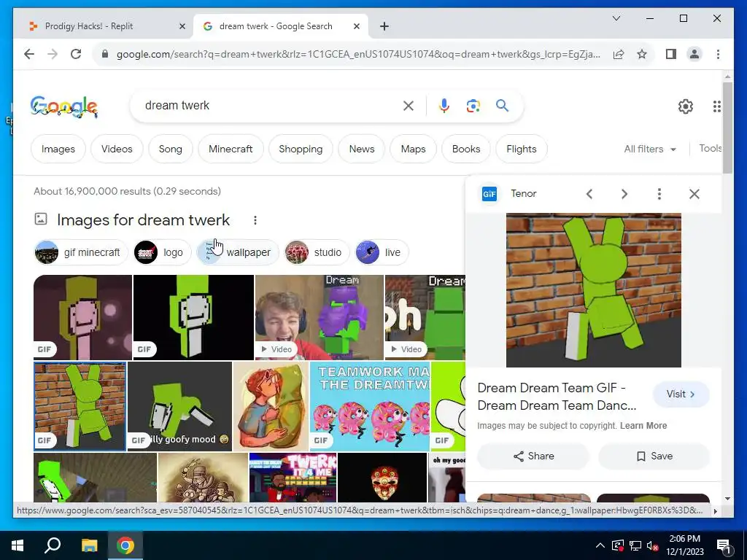Viewport: 747px width, 560px height.
Task: Open more options in the preview panel
Action: [659, 194]
